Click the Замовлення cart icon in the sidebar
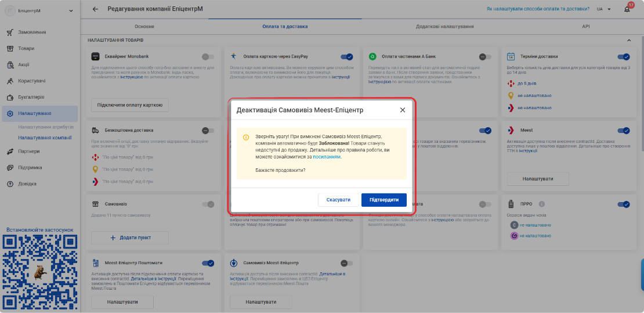The width and height of the screenshot is (644, 313). coord(10,32)
